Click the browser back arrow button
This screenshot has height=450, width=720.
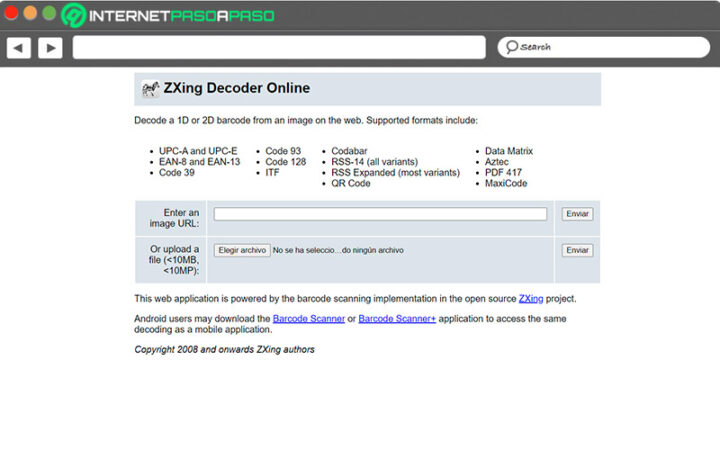pos(18,47)
